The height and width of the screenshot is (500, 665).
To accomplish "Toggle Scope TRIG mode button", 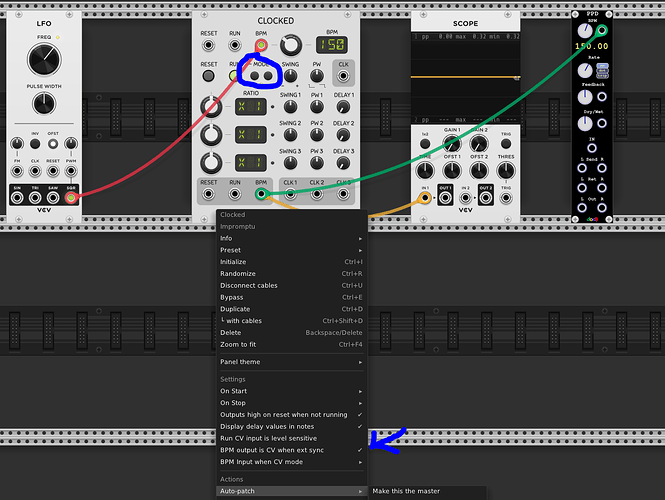I will (x=506, y=144).
